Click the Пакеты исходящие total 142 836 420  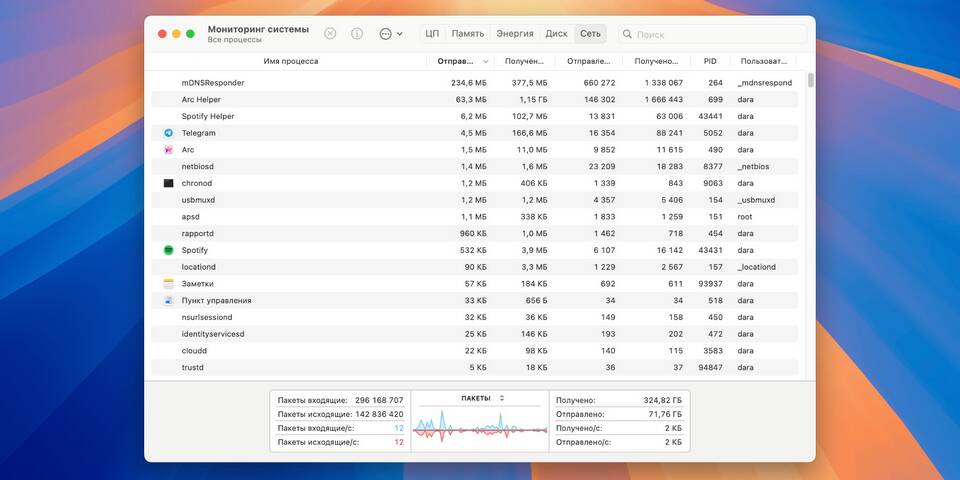(379, 414)
